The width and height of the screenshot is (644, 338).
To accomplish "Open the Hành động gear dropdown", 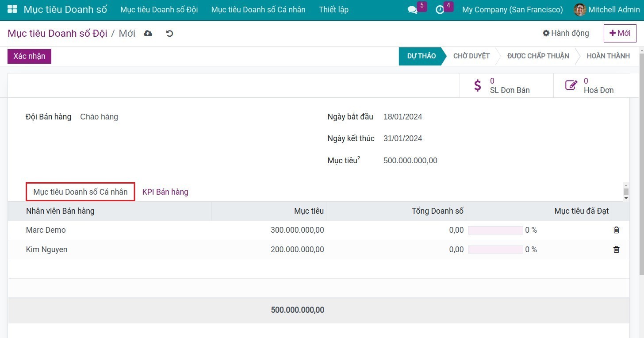I will [566, 33].
